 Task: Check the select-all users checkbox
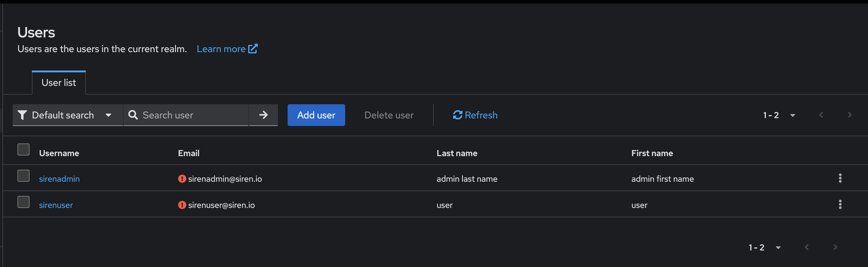[x=23, y=149]
